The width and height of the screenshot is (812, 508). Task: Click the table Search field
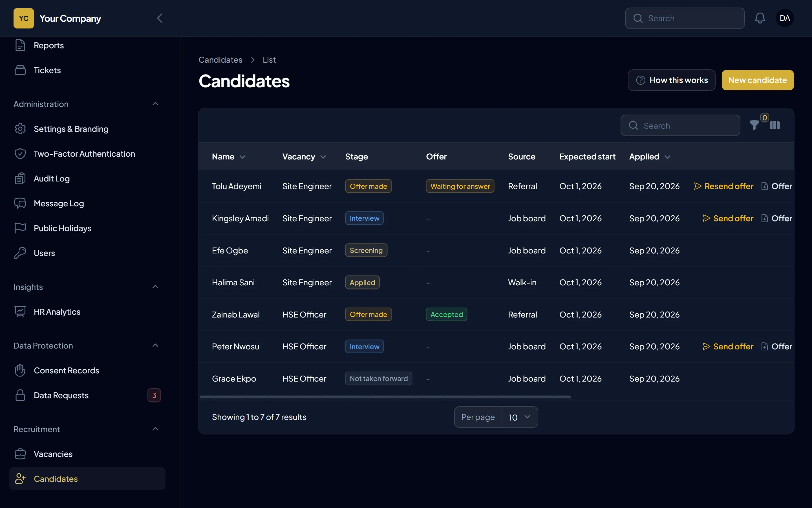click(680, 125)
